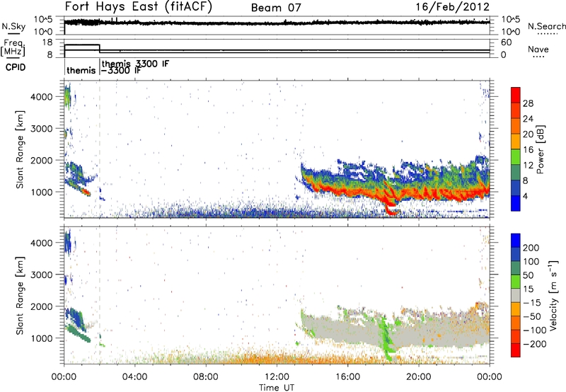
Task: Click the "themis 3300 IF" CPID annotation
Action: (x=135, y=64)
